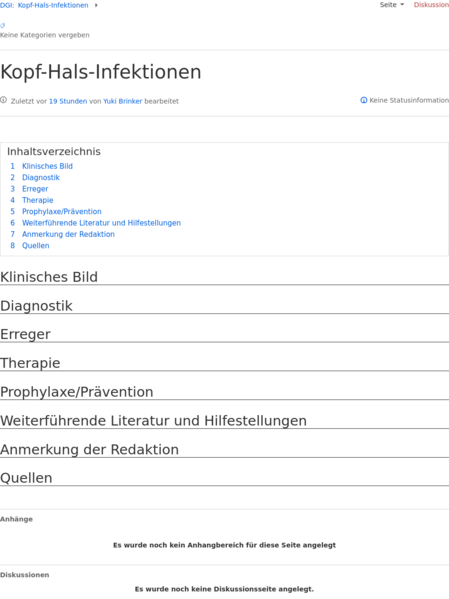
Task: Open the '19 Stunden' revision link
Action: [68, 101]
